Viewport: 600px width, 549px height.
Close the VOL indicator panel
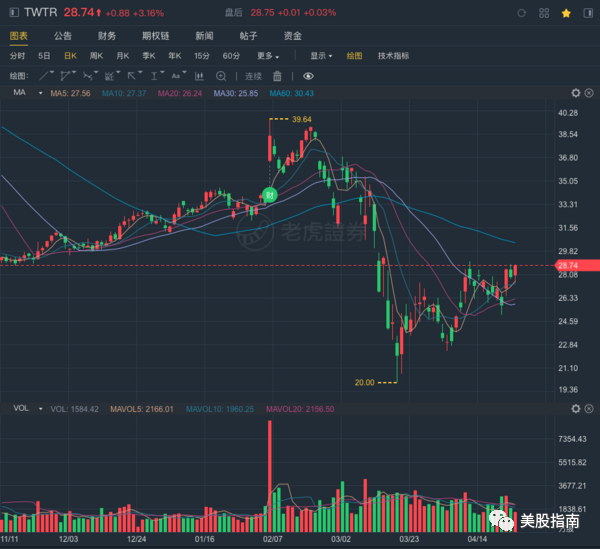589,408
